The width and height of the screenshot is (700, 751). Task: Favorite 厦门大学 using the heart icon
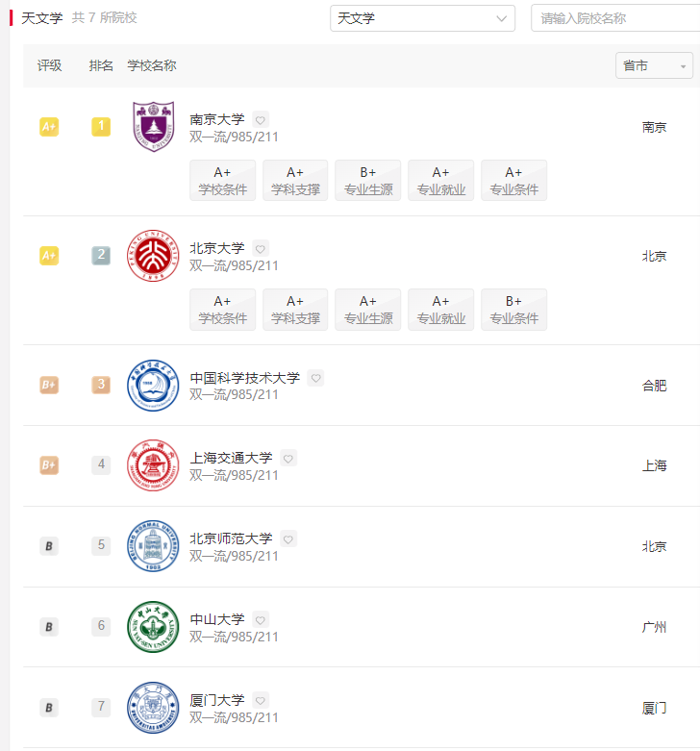[x=261, y=700]
